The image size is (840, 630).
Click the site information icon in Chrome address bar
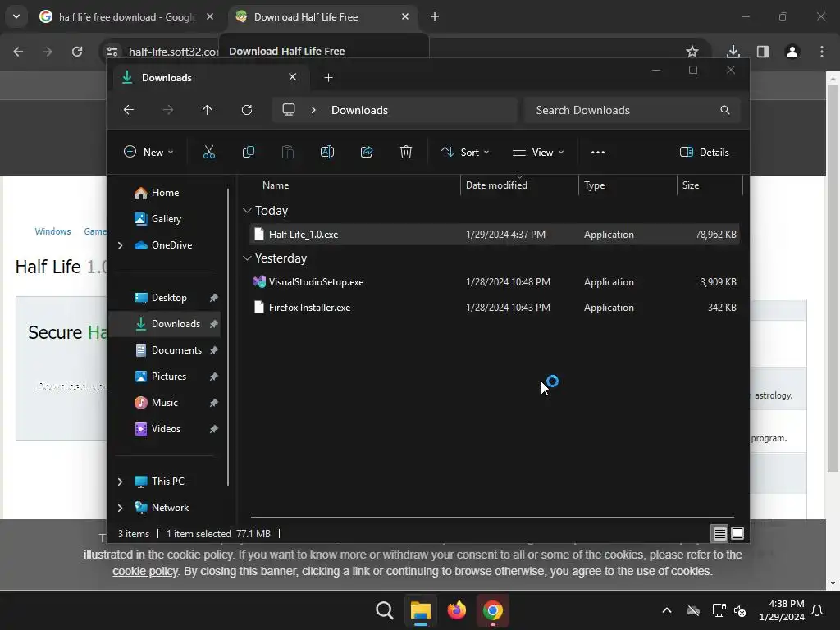[112, 52]
